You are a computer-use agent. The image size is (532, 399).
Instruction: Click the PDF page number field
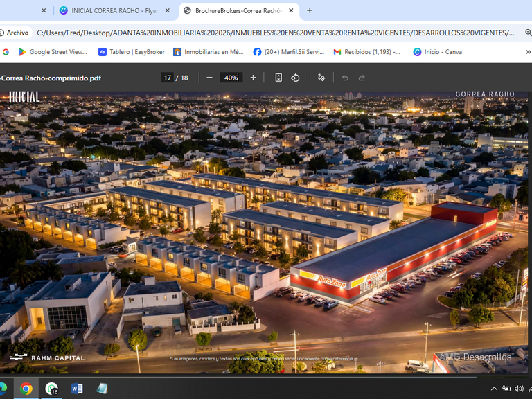[167, 78]
